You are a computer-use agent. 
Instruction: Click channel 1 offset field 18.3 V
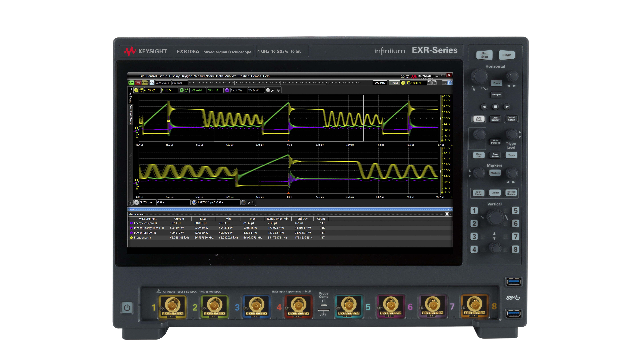pyautogui.click(x=170, y=90)
